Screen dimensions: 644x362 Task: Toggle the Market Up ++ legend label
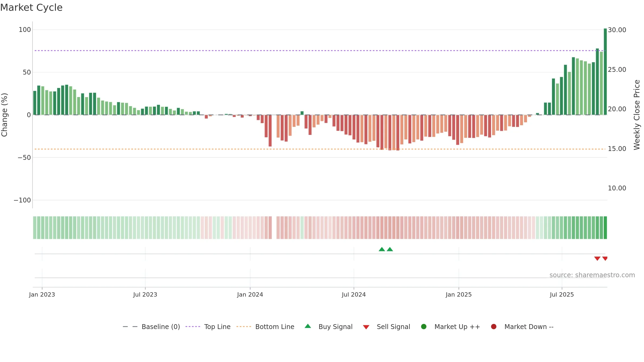click(x=457, y=327)
